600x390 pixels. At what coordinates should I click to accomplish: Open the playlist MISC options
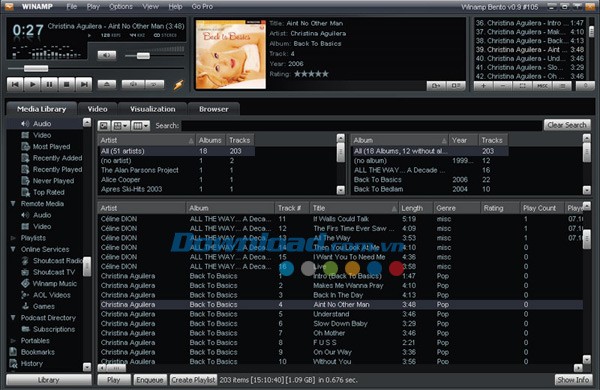[x=542, y=86]
